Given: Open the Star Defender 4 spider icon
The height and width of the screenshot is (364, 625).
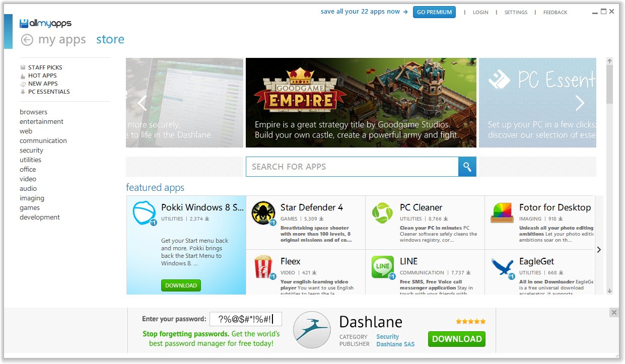Looking at the screenshot, I should click(x=263, y=213).
